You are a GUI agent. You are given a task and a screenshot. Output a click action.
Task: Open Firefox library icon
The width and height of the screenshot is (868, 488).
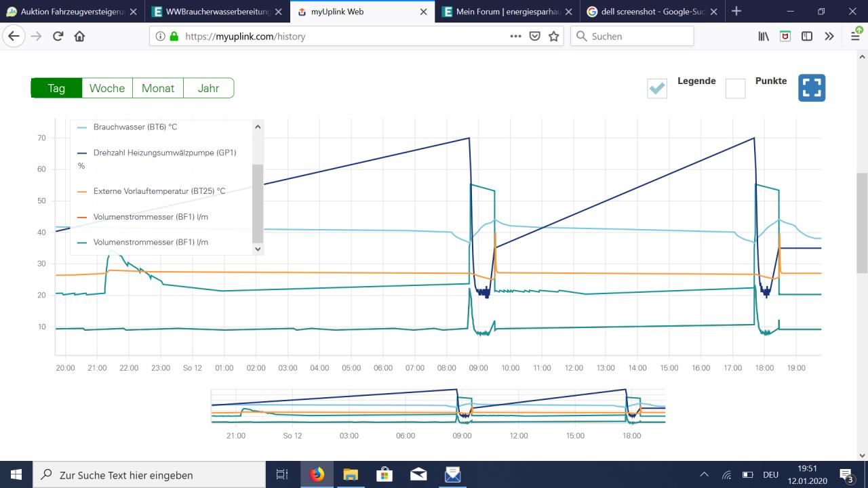coord(764,36)
